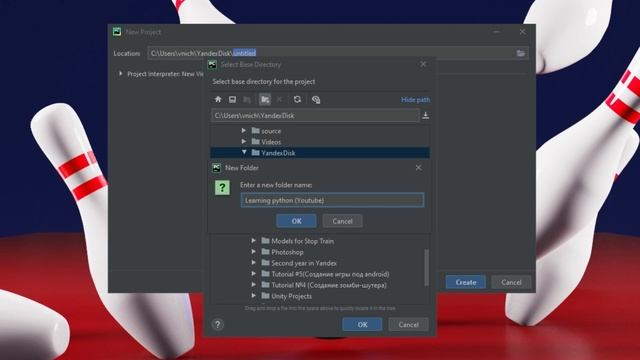Select Unity Projects folder
This screenshot has height=360, width=640.
(x=287, y=296)
